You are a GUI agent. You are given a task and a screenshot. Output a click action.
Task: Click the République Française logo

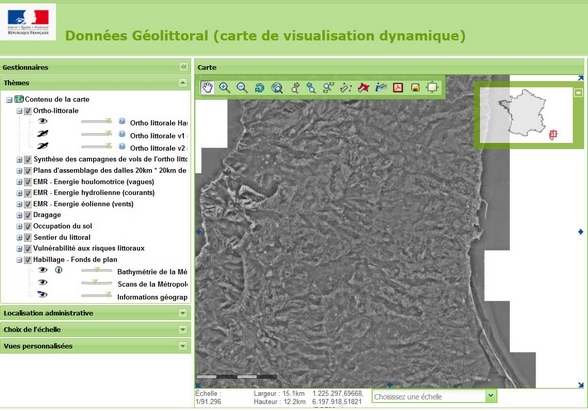point(28,22)
